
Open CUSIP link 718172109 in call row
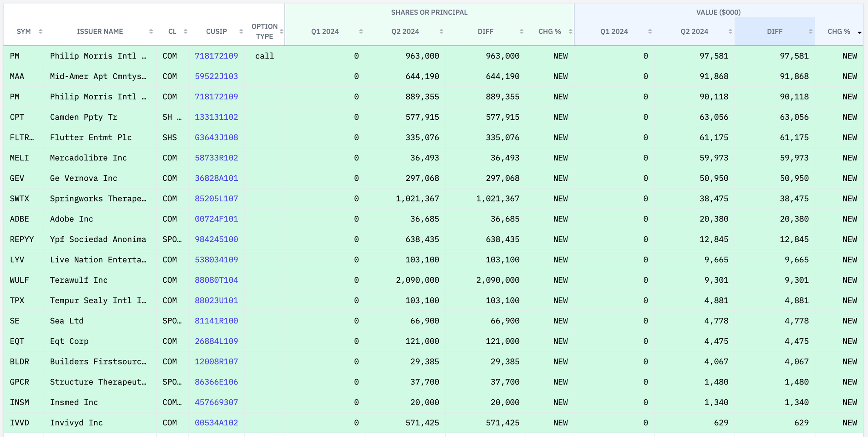click(x=216, y=56)
